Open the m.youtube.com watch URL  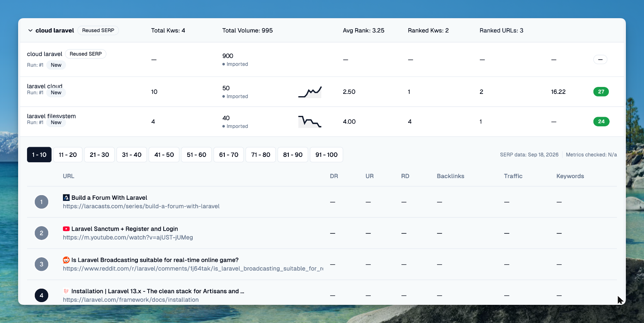(x=128, y=238)
